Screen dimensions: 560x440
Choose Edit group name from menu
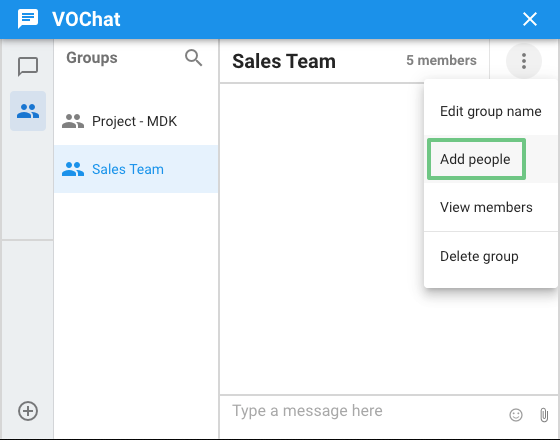[490, 111]
